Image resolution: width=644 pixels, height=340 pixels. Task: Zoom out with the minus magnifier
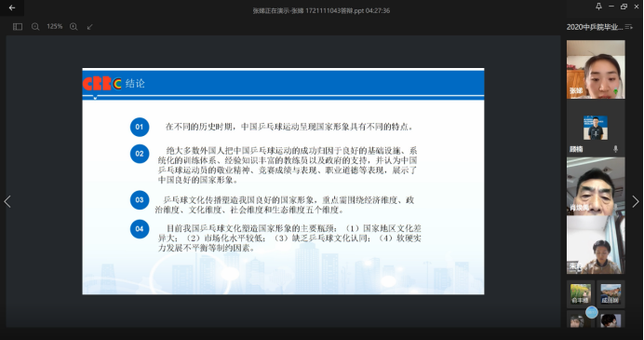[x=35, y=27]
